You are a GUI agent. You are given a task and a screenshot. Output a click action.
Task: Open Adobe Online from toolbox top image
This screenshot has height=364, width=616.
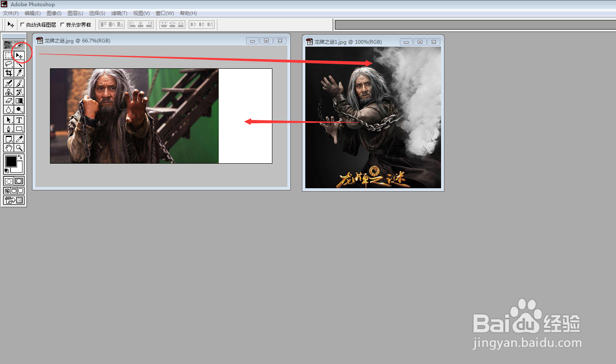point(14,45)
